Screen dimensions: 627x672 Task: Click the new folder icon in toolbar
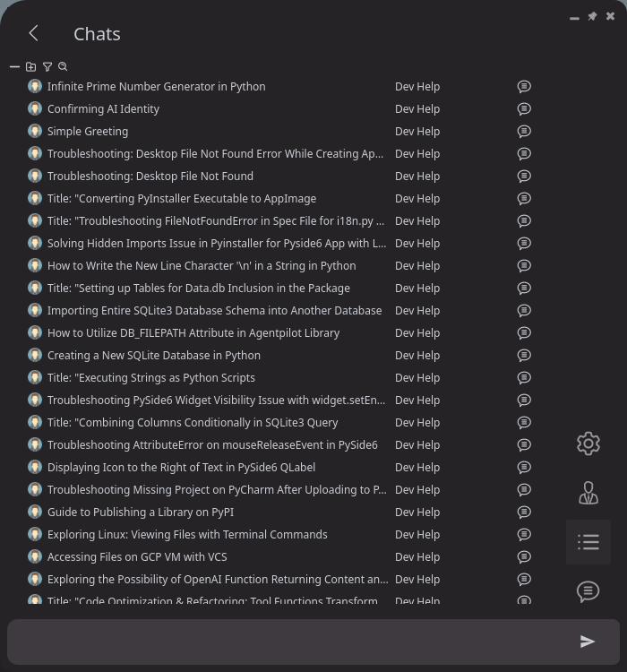tap(30, 66)
